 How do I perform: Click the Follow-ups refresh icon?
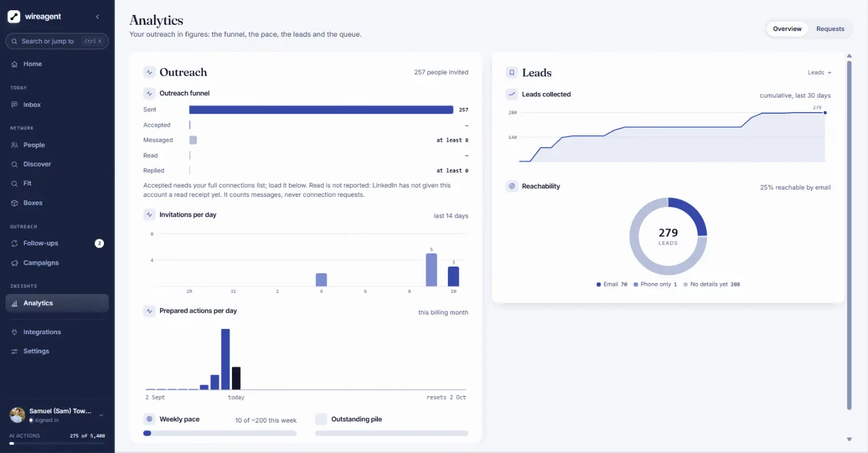[x=15, y=243]
